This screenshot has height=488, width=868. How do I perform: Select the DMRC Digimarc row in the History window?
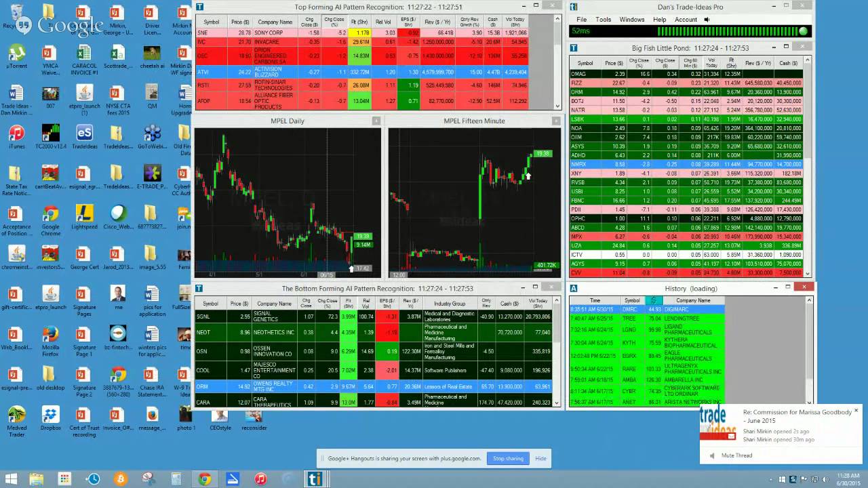tap(647, 309)
